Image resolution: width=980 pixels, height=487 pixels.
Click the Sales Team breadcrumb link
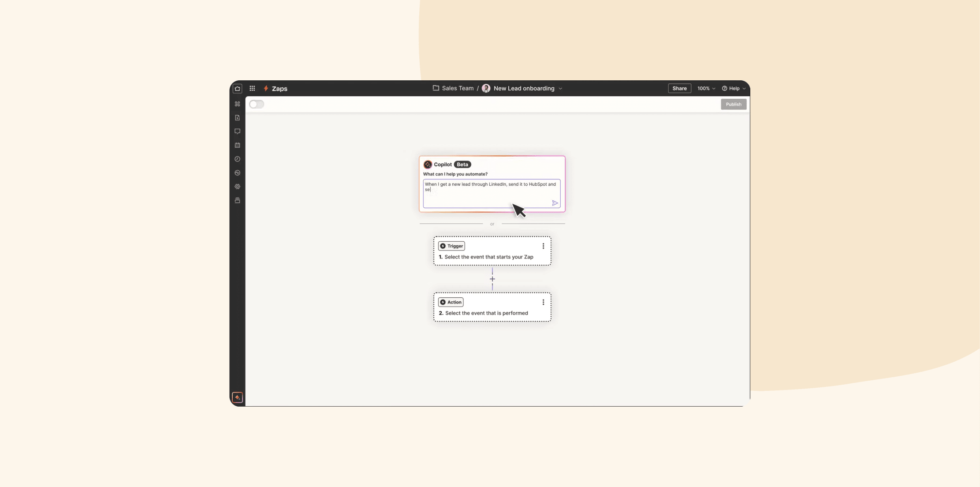coord(458,88)
